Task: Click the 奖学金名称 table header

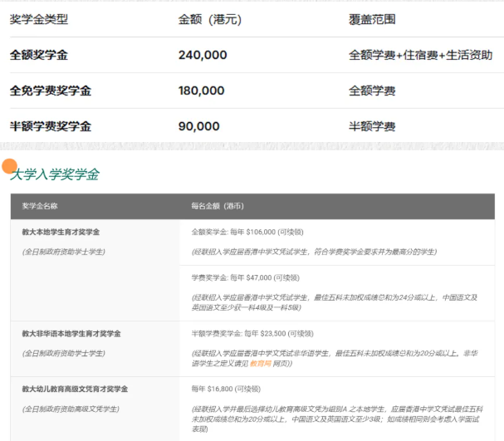Action: pos(40,206)
